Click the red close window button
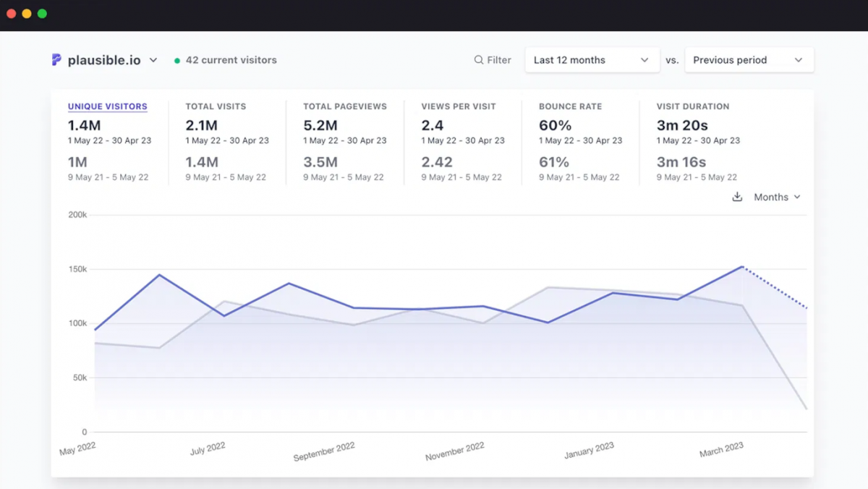The width and height of the screenshot is (868, 489). (11, 14)
